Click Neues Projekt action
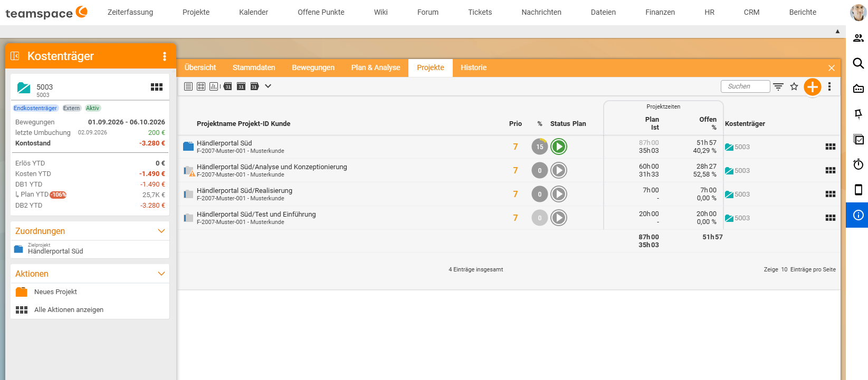The width and height of the screenshot is (868, 380). point(55,292)
